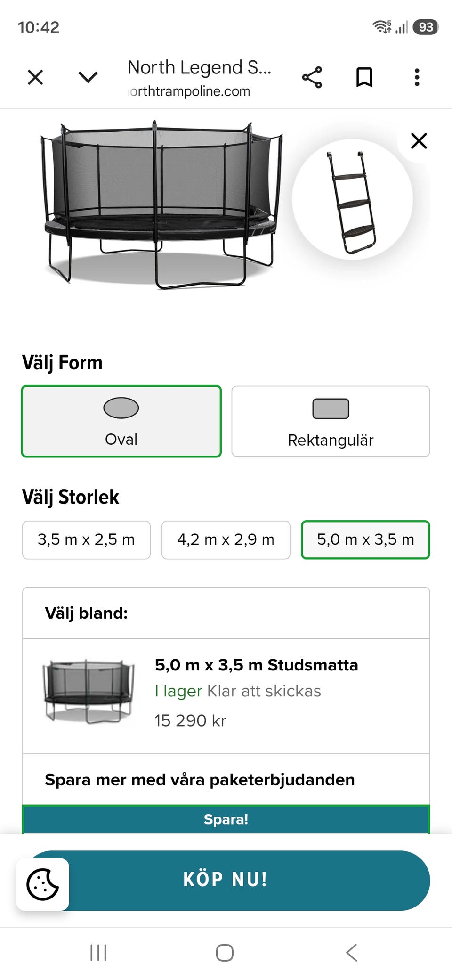This screenshot has height=980, width=452.
Task: Share the North Legend page
Action: pyautogui.click(x=312, y=77)
